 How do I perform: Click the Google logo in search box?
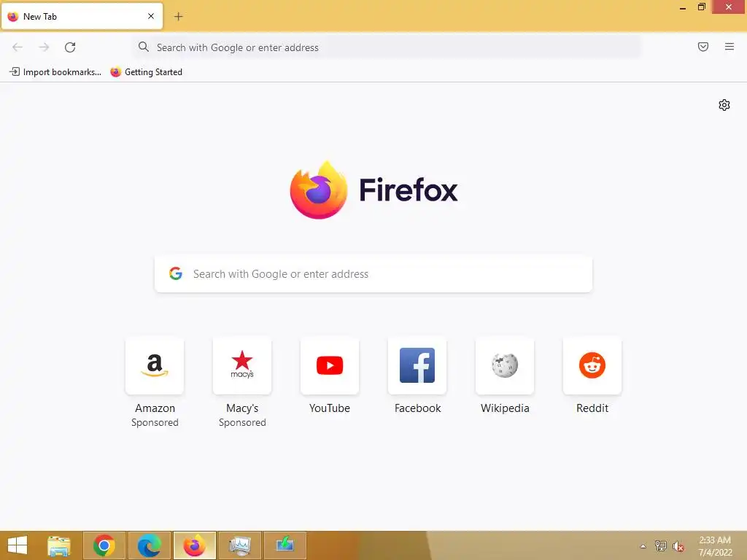coord(176,273)
